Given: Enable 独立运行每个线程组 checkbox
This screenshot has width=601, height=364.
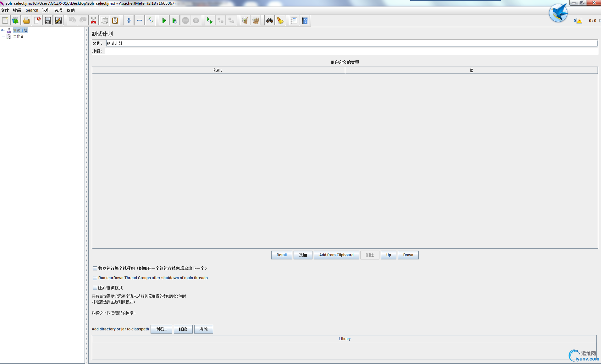Looking at the screenshot, I should [95, 269].
